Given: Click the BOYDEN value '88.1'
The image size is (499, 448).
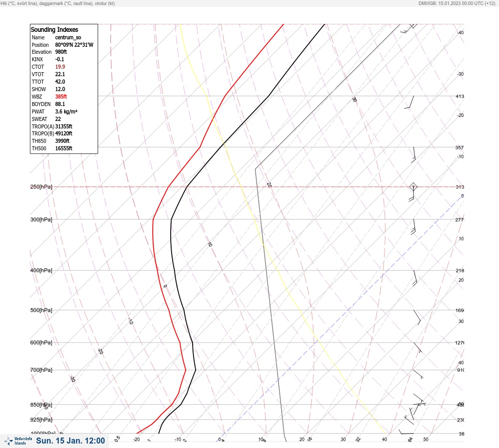Looking at the screenshot, I should (60, 104).
